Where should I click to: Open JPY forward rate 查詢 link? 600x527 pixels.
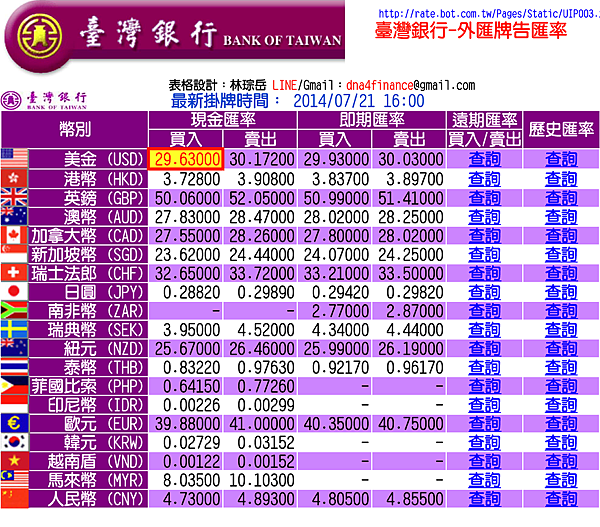tap(484, 292)
